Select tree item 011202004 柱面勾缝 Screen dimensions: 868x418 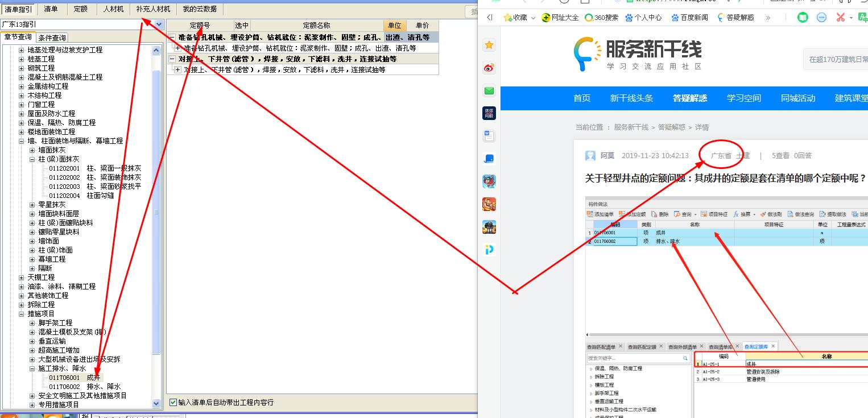pos(81,196)
